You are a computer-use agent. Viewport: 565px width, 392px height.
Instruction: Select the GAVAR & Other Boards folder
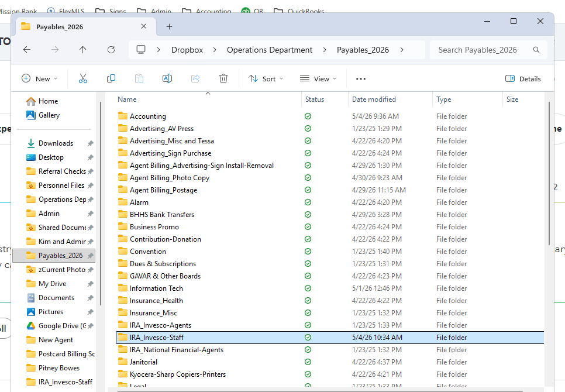(330, 276)
